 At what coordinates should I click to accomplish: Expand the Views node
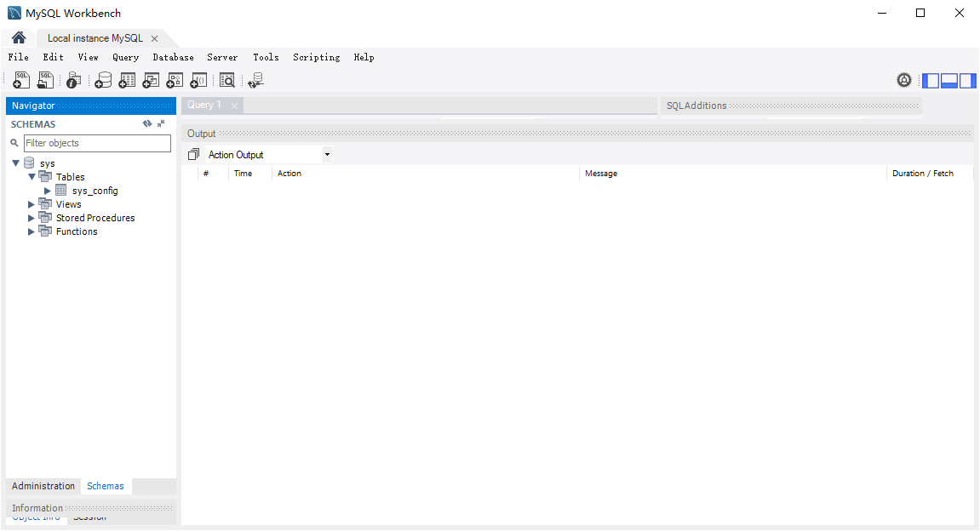(x=31, y=203)
